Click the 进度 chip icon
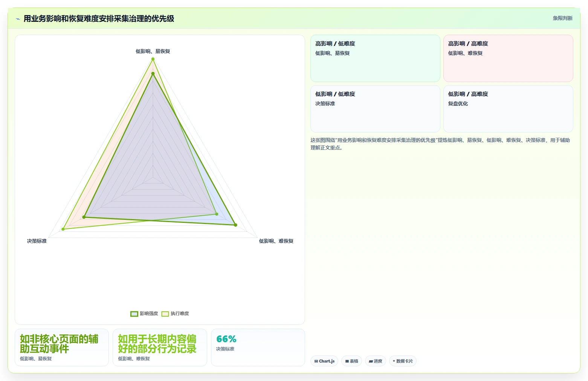The height and width of the screenshot is (381, 588). click(x=371, y=361)
